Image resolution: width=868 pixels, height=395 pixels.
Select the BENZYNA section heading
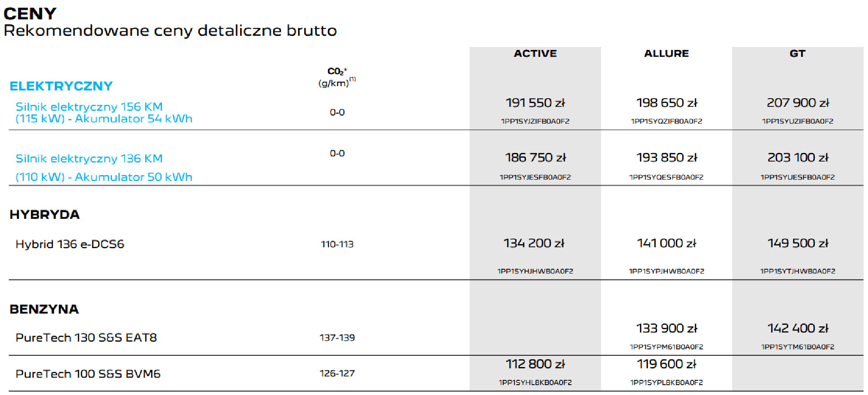point(44,309)
